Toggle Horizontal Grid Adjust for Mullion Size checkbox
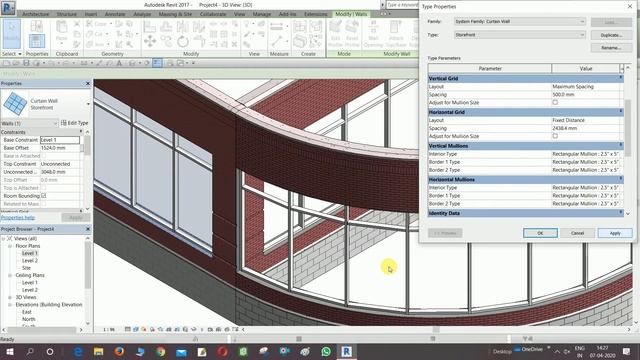640x360 pixels. [555, 136]
